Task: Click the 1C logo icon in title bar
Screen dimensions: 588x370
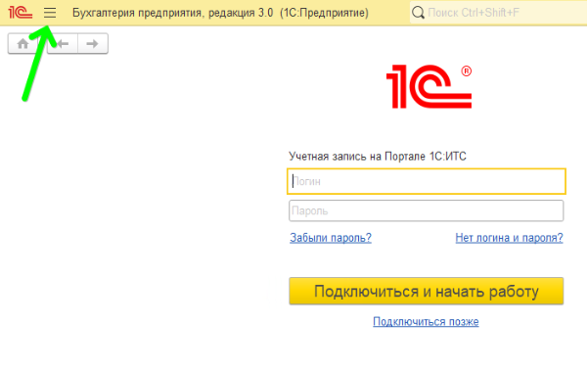Action: [21, 13]
